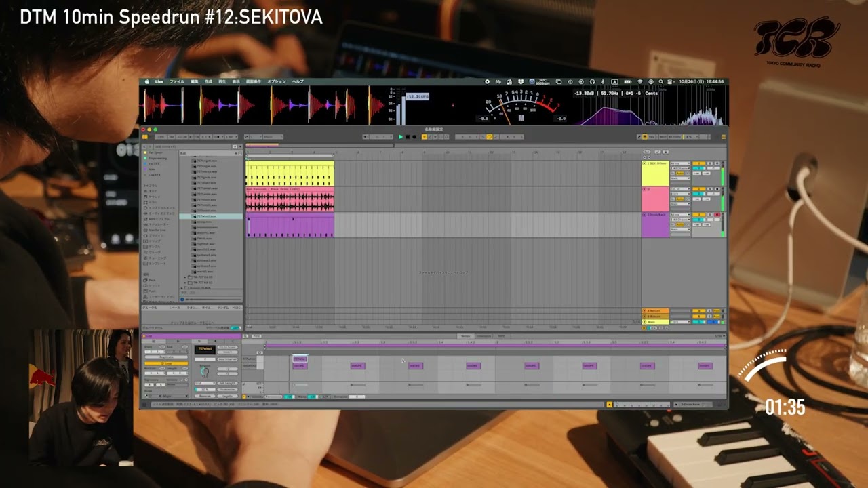868x488 pixels.
Task: Click the round Record button in the transport
Action: coord(414,137)
